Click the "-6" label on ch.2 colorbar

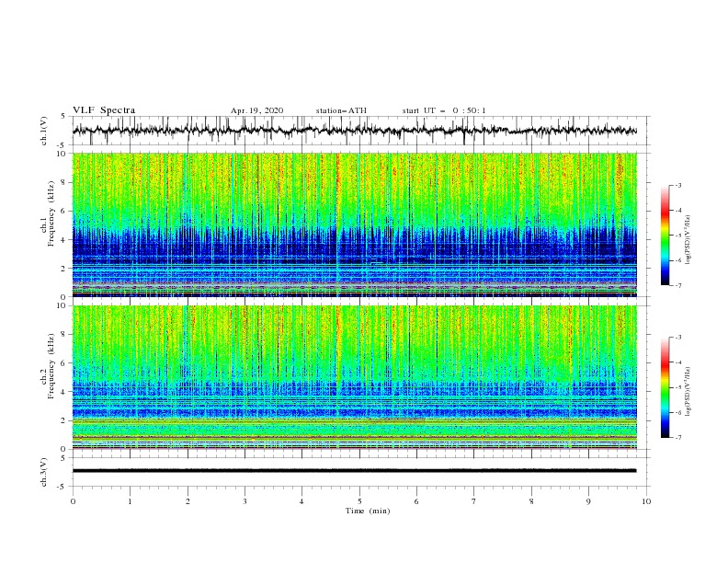(x=677, y=412)
